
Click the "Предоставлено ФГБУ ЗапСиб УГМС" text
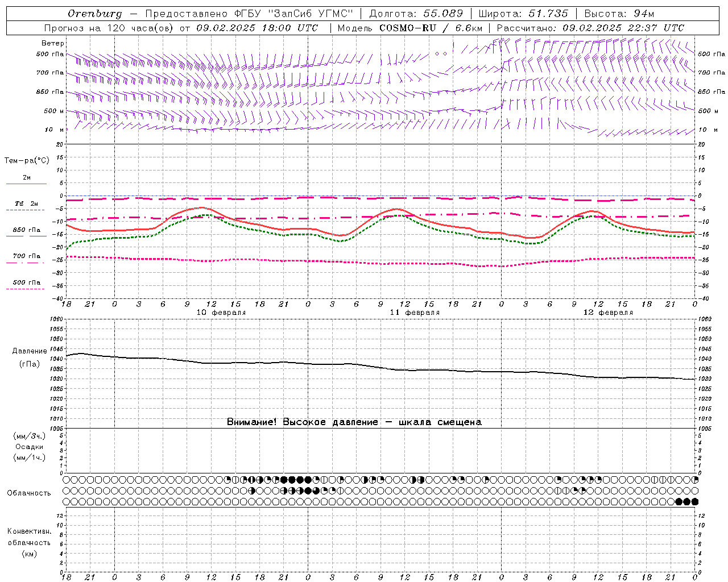[x=249, y=14]
